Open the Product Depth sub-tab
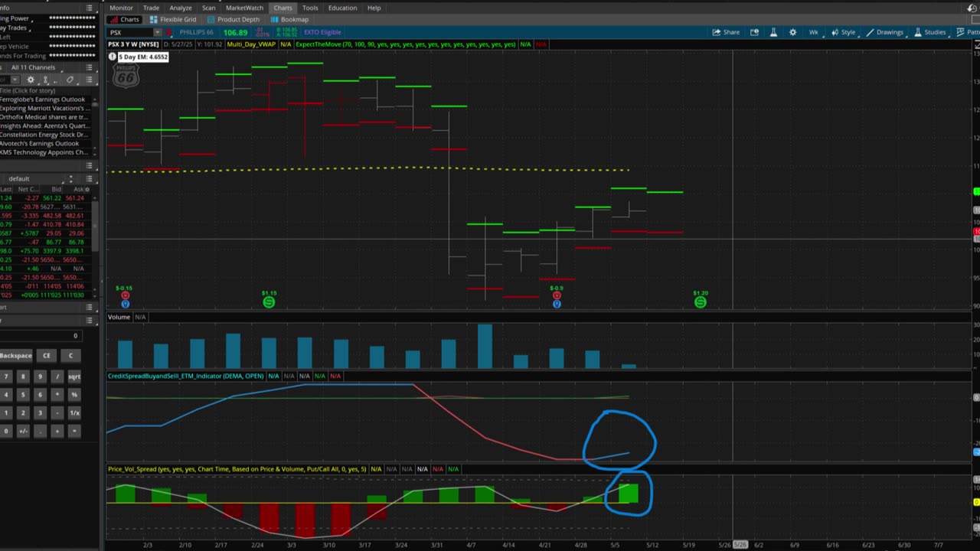Viewport: 980px width, 551px height. (x=234, y=19)
